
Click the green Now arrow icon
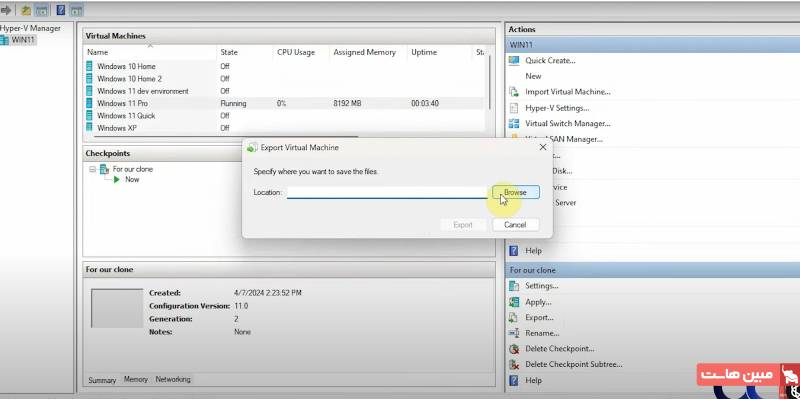tap(117, 180)
